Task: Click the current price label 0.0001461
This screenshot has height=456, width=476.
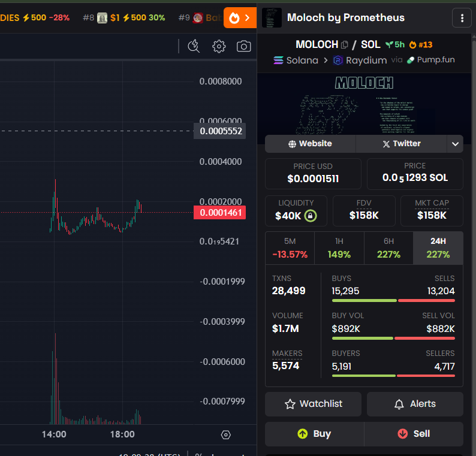Action: tap(220, 213)
